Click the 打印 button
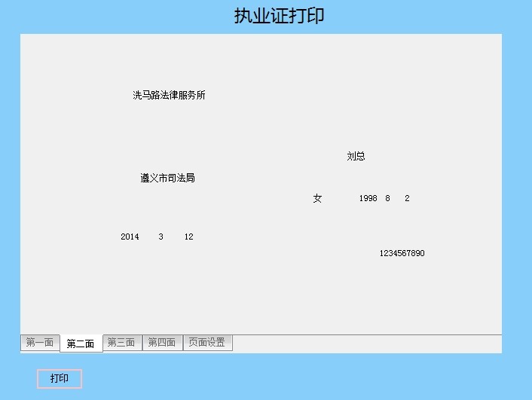This screenshot has width=532, height=400. click(60, 379)
